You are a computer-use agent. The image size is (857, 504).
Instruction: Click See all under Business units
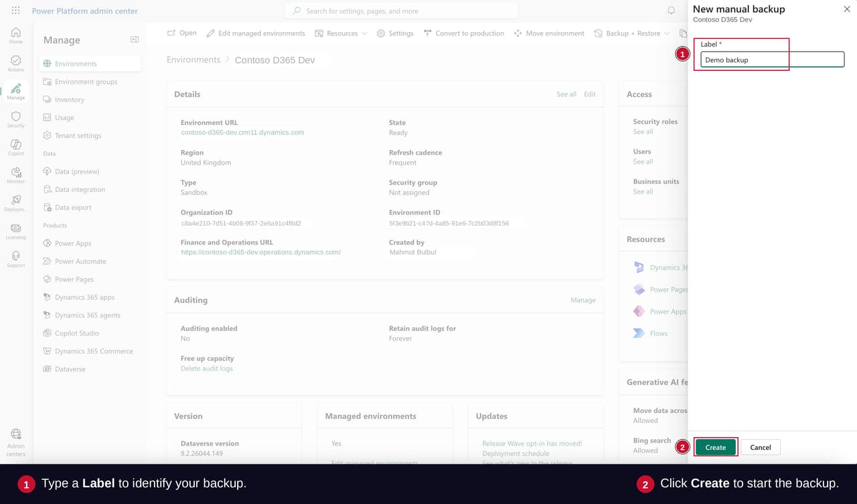643,191
